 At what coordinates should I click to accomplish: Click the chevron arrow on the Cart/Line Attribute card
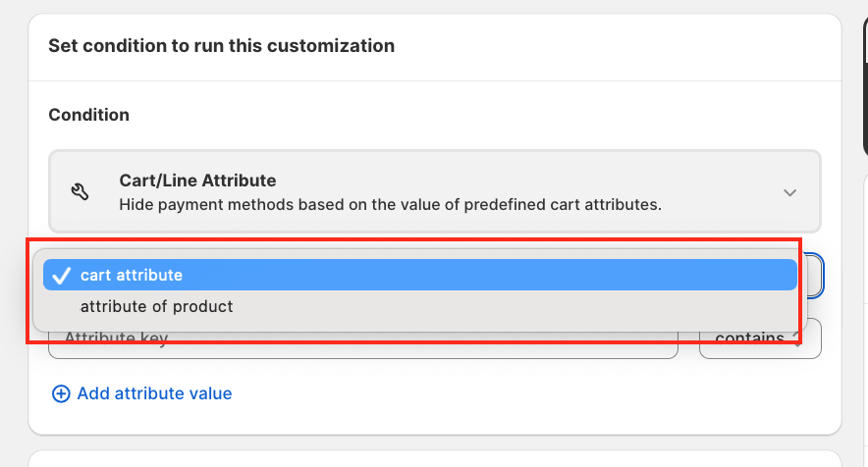789,192
